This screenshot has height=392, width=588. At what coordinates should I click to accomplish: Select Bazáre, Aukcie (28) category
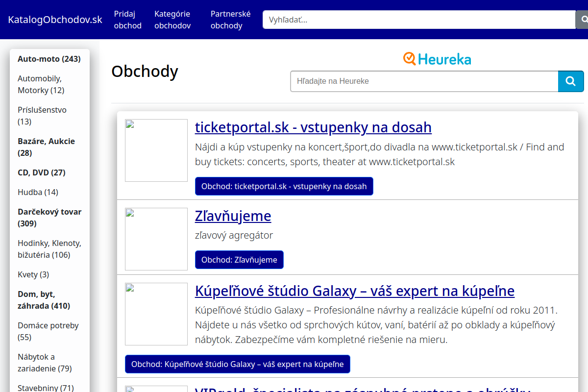pos(46,147)
